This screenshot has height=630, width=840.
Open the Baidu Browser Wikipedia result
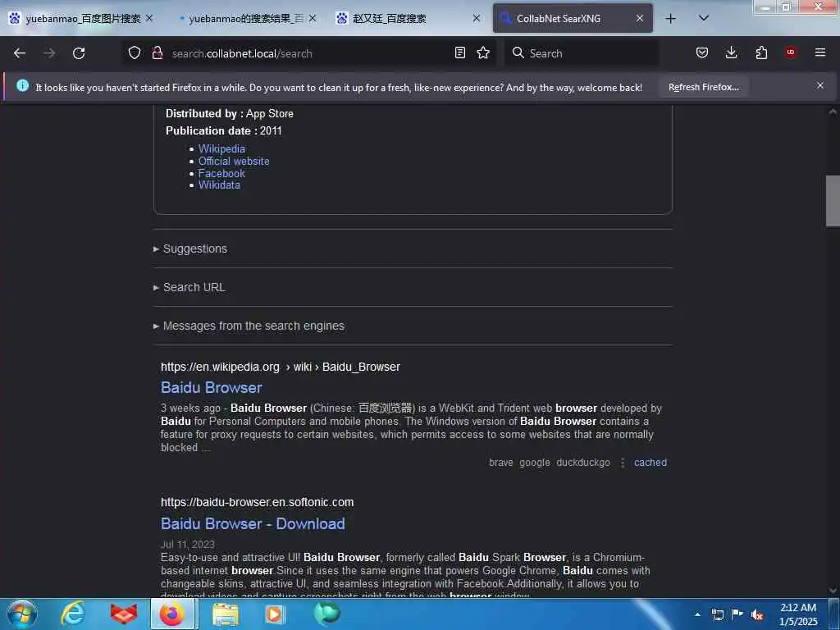click(211, 387)
